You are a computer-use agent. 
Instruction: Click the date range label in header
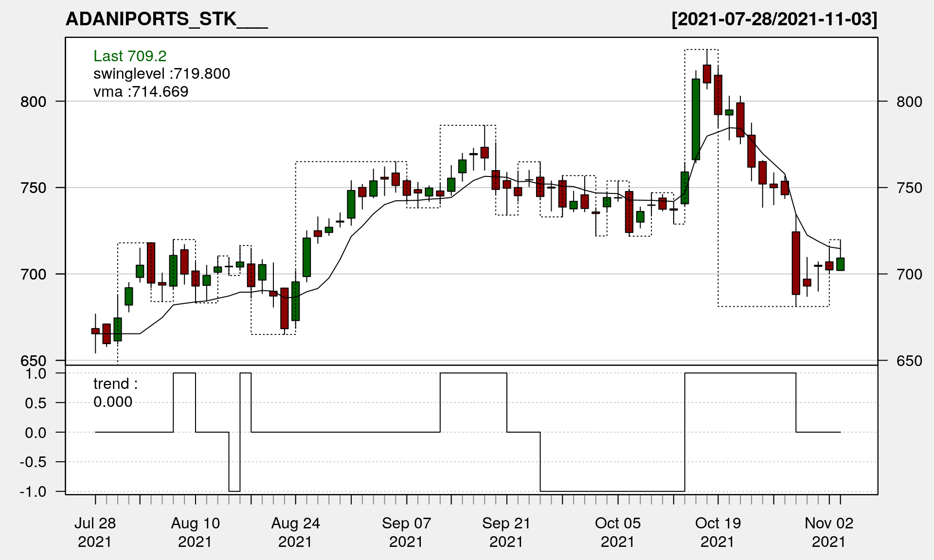click(774, 19)
